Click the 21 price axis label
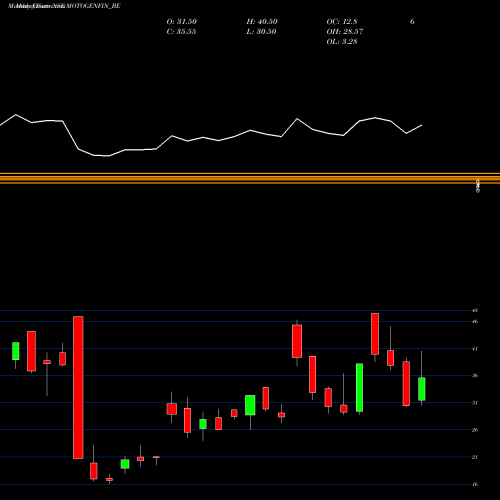The height and width of the screenshot is (500, 500). [475, 457]
